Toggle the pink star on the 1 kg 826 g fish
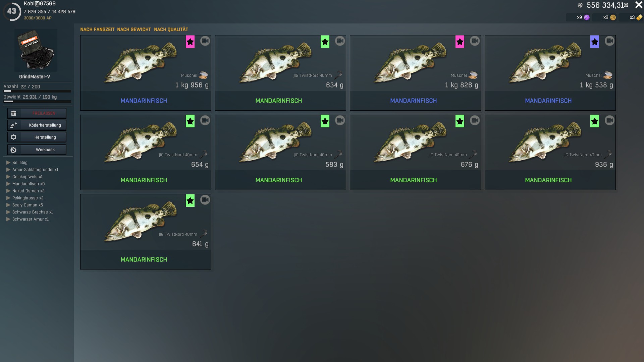Viewport: 644px width, 362px height. click(x=460, y=42)
